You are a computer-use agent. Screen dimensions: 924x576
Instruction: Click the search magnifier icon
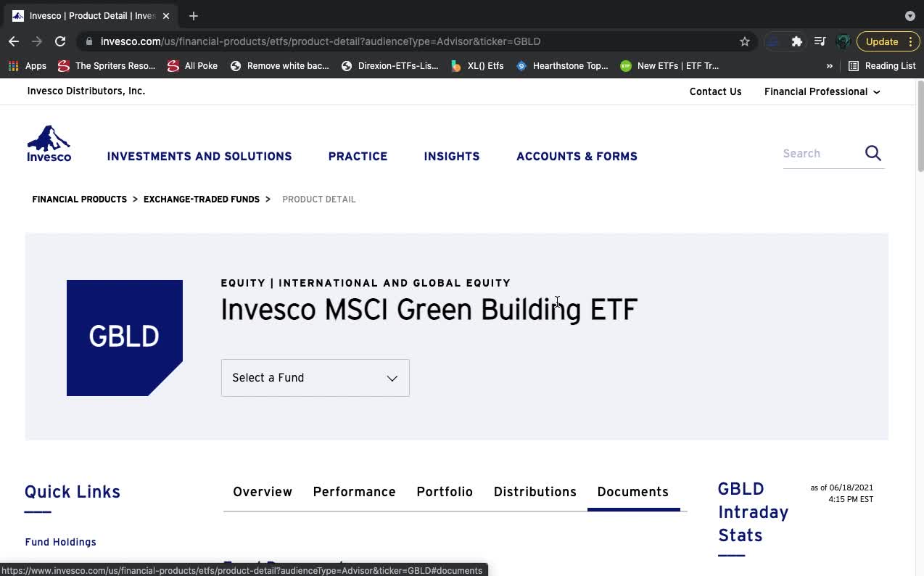click(x=873, y=153)
